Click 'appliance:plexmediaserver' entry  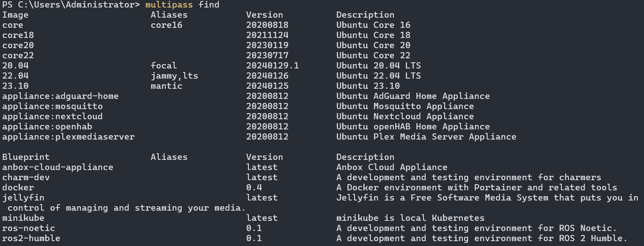[69, 136]
